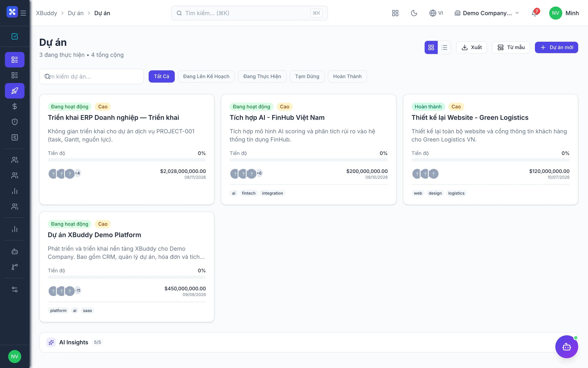
Task: Click the fintech tag
Action: click(x=248, y=193)
